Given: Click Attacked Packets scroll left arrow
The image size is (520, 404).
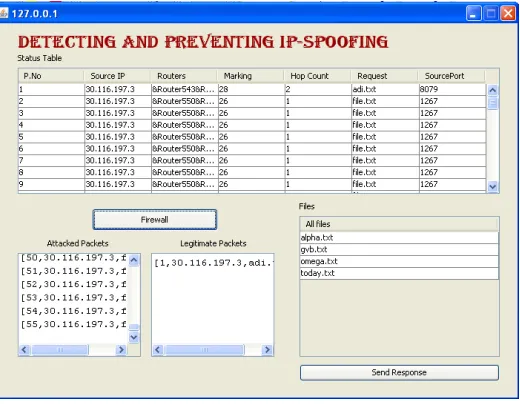Looking at the screenshot, I should coord(24,350).
